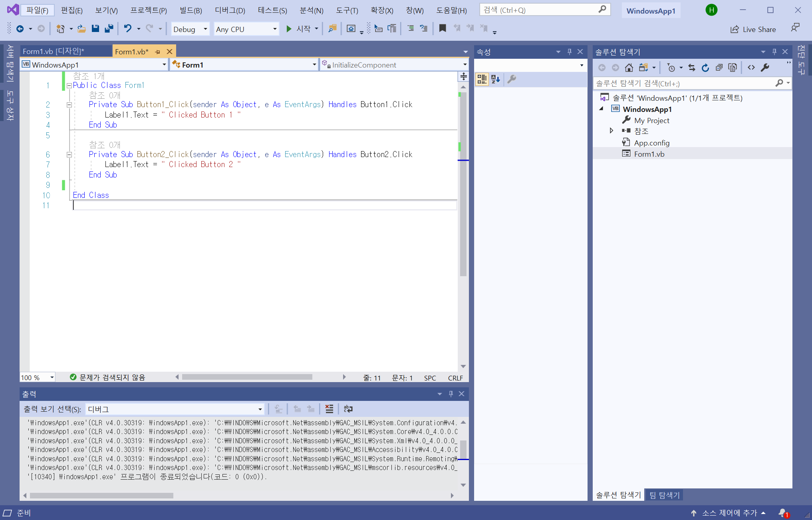Click the Refresh icon in Solution Explorer
812x520 pixels.
click(705, 68)
